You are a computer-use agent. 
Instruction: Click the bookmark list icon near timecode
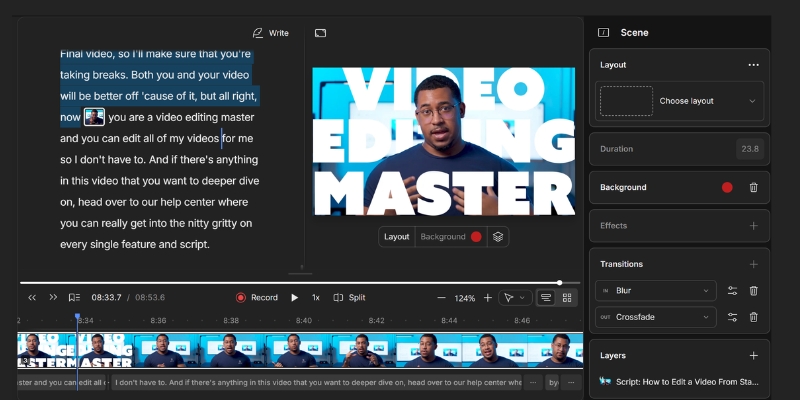[x=74, y=297]
